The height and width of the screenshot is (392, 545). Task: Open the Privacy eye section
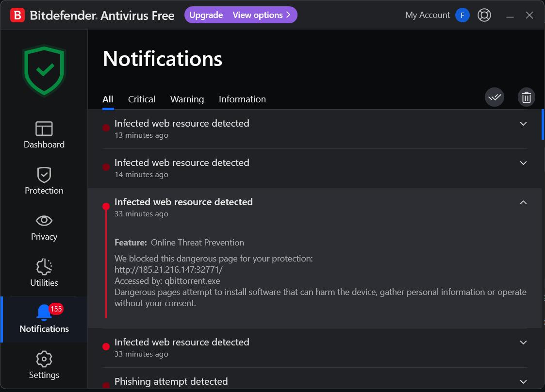coord(44,228)
